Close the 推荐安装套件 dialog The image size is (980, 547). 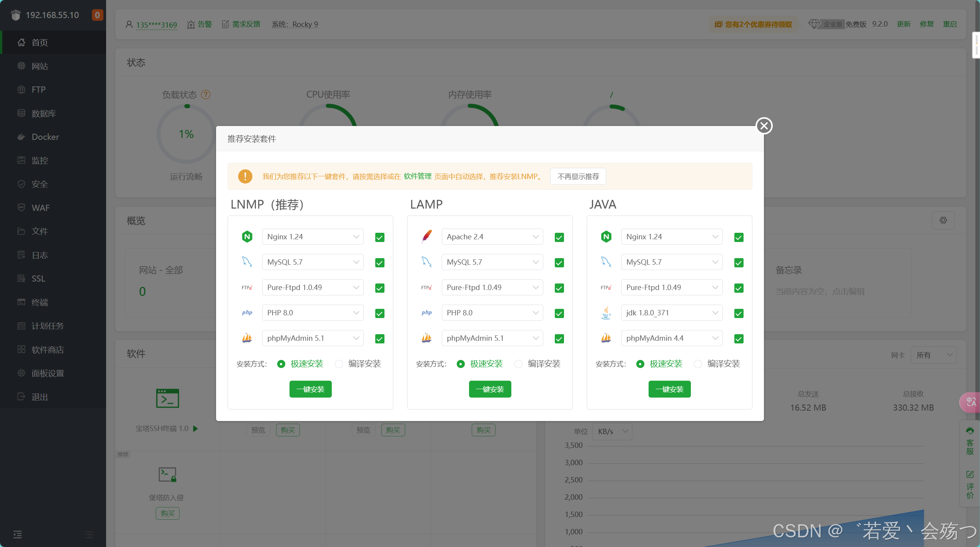tap(764, 126)
